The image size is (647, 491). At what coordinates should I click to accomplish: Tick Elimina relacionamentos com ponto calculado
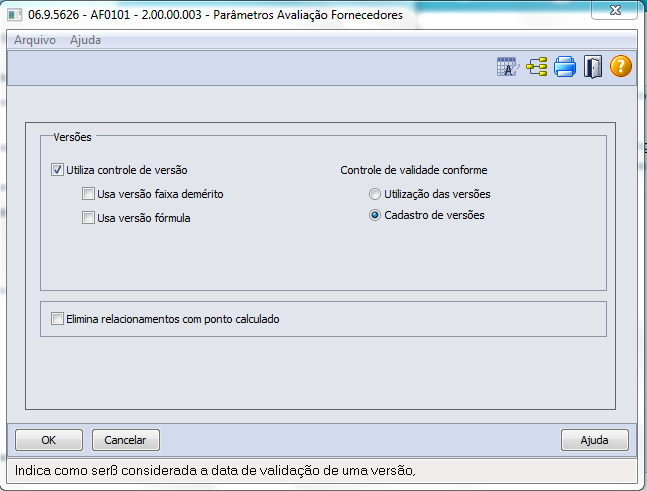(57, 319)
